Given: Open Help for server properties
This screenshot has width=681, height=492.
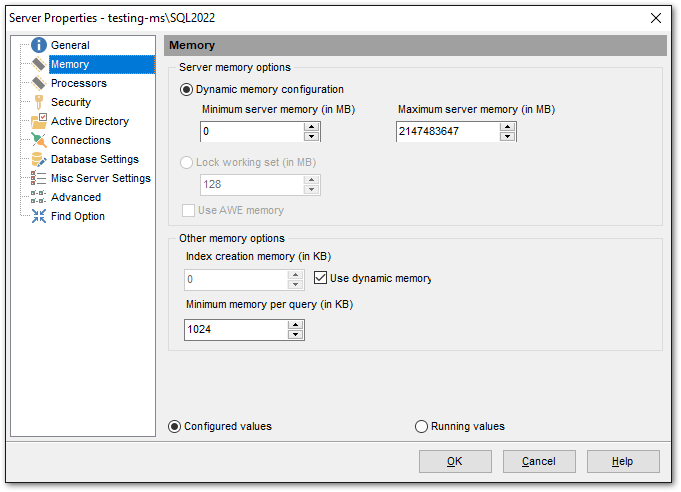Looking at the screenshot, I should coord(622,461).
